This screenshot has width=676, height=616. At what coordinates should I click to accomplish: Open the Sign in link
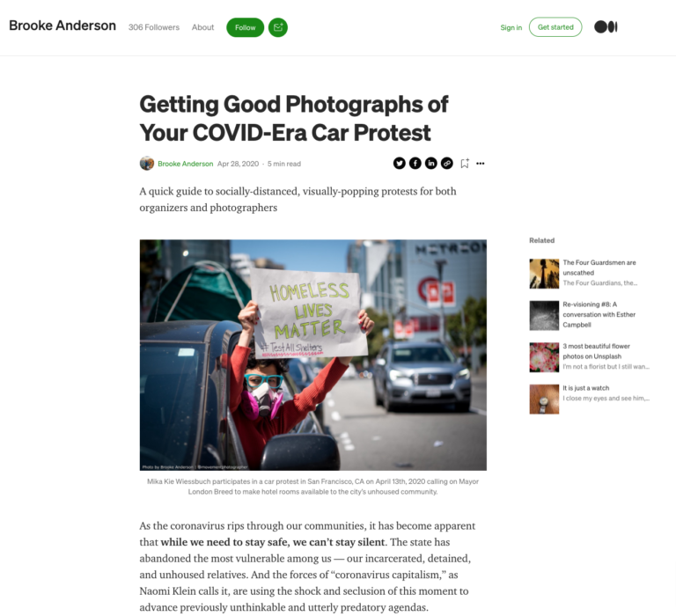click(511, 27)
